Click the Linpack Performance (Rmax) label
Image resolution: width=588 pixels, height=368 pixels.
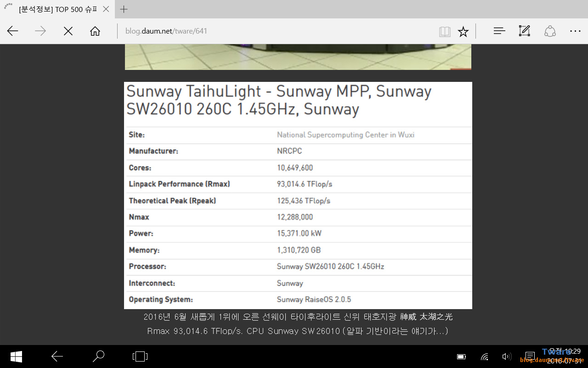point(179,184)
